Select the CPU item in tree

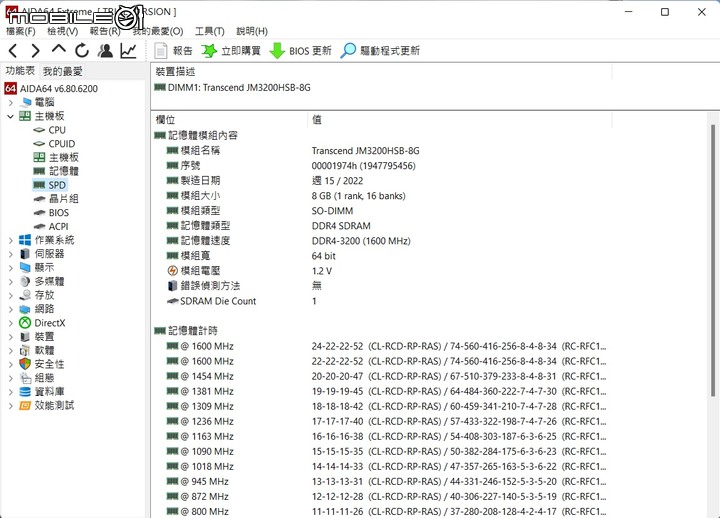click(50, 130)
